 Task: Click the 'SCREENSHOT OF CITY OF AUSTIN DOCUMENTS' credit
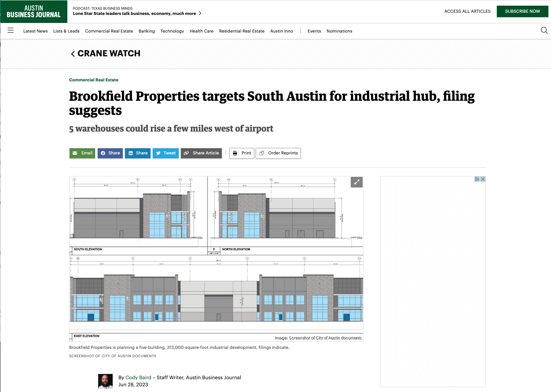[x=113, y=356]
